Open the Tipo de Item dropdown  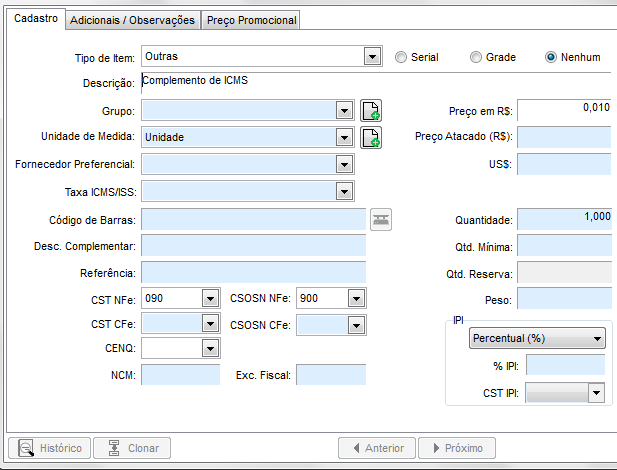(x=373, y=57)
